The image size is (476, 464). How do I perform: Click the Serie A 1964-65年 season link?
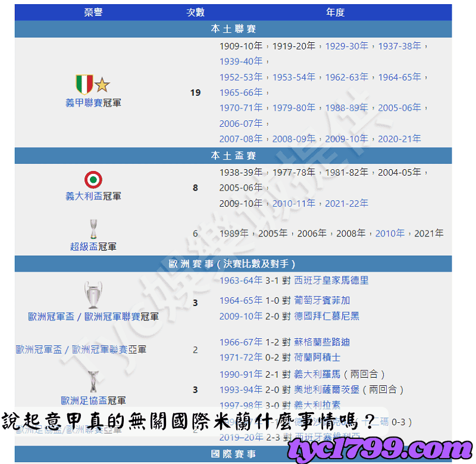399,77
